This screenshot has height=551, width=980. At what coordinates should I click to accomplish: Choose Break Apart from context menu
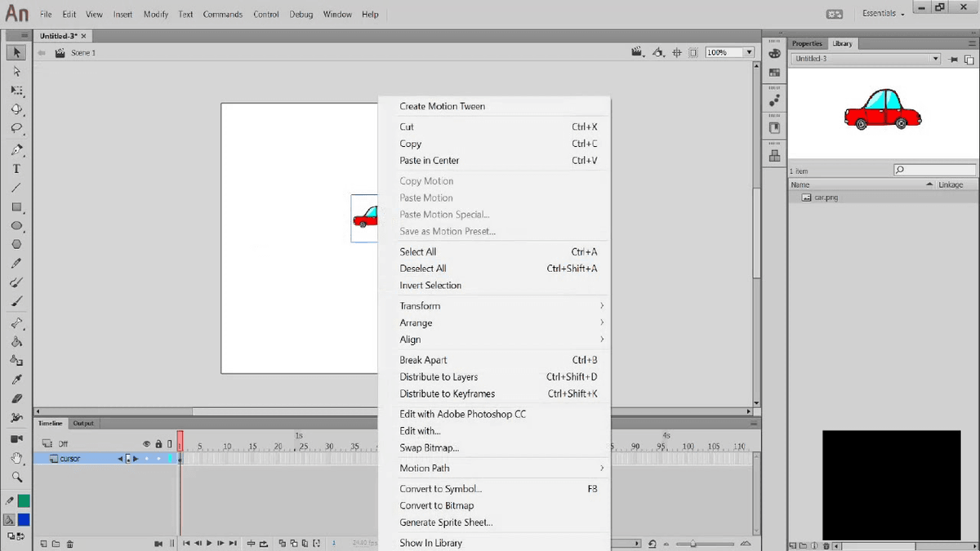(x=423, y=360)
